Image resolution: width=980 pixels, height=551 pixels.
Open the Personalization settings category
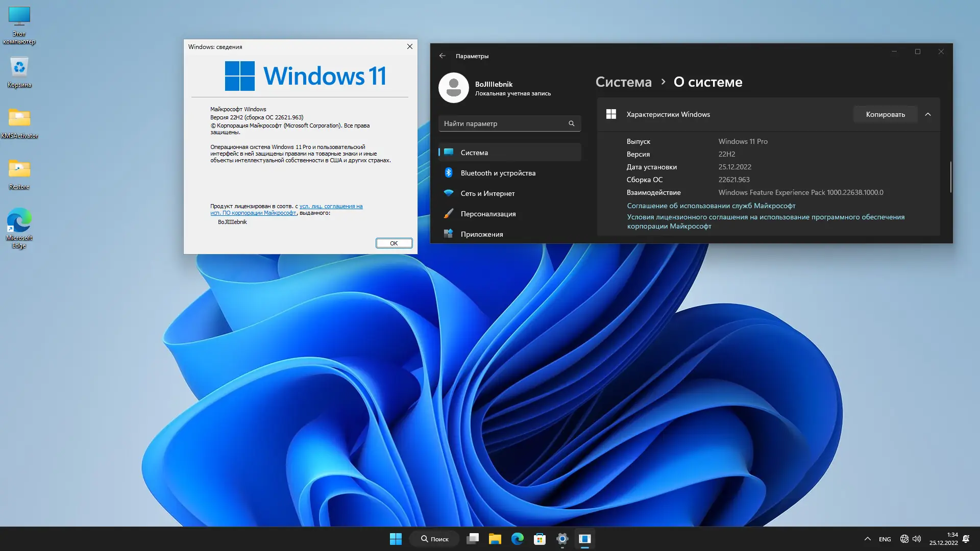pos(488,214)
